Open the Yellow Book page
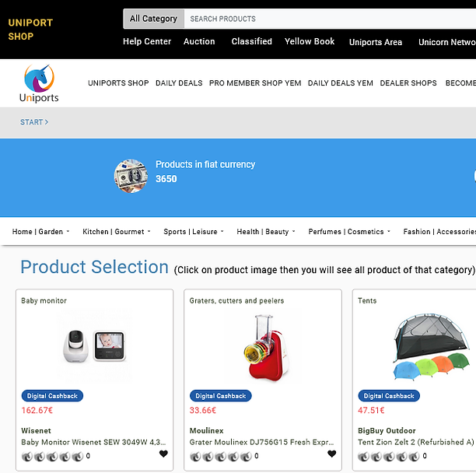The image size is (476, 473). pos(310,41)
